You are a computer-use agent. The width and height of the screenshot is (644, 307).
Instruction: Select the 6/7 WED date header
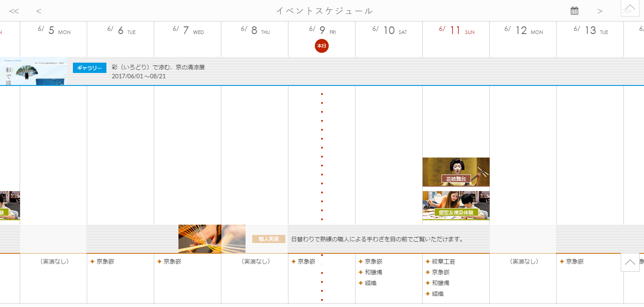[x=188, y=30]
